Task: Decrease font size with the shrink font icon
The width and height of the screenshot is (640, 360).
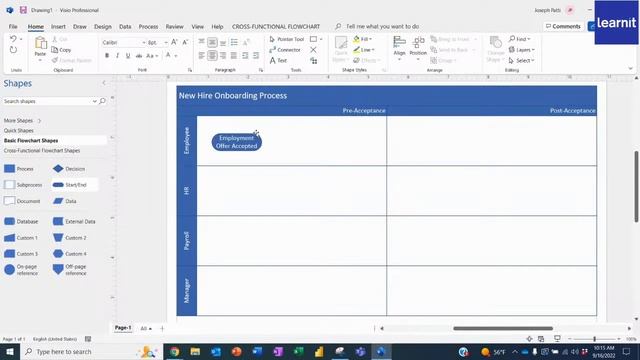Action: tap(185, 42)
